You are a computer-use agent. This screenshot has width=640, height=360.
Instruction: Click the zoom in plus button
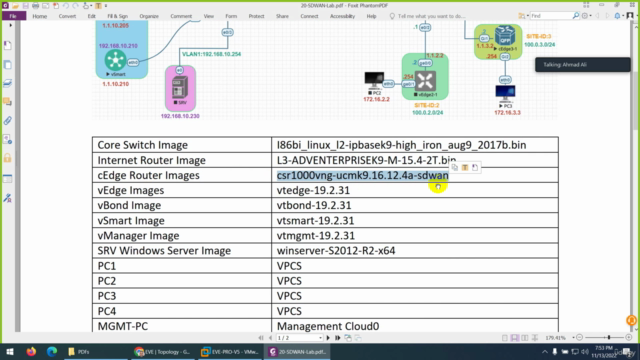(x=629, y=338)
